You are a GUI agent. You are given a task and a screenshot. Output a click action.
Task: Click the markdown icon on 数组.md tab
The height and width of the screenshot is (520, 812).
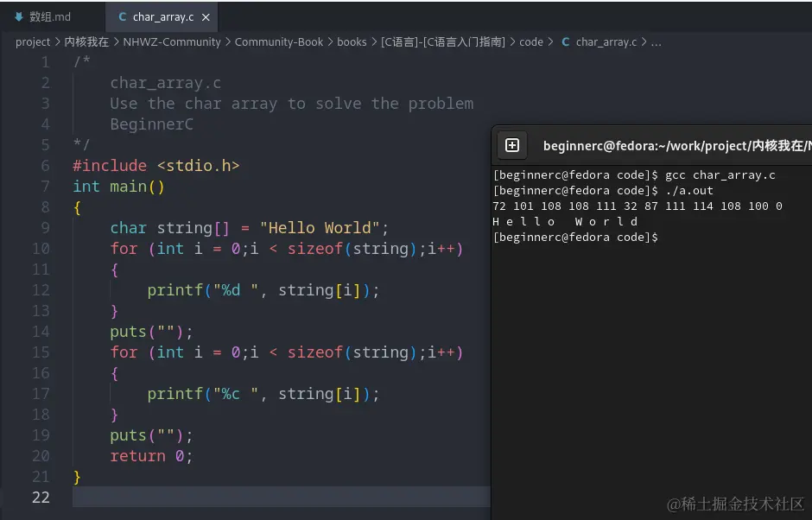point(19,16)
